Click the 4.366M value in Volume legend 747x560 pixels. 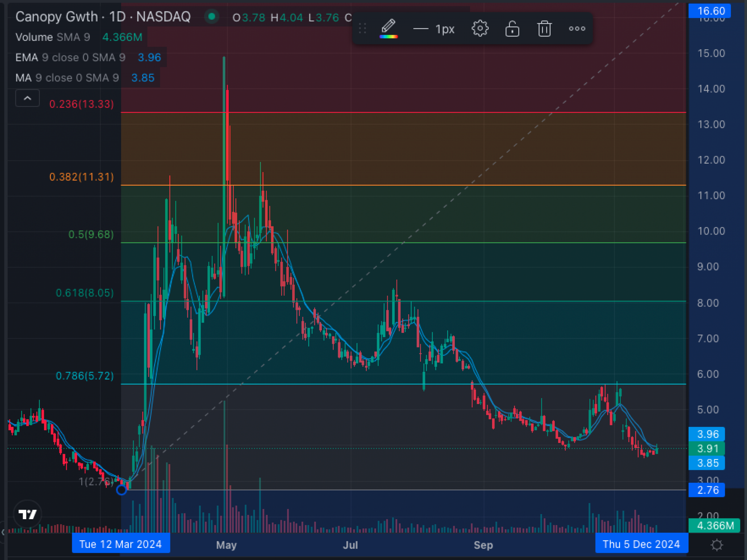[122, 37]
